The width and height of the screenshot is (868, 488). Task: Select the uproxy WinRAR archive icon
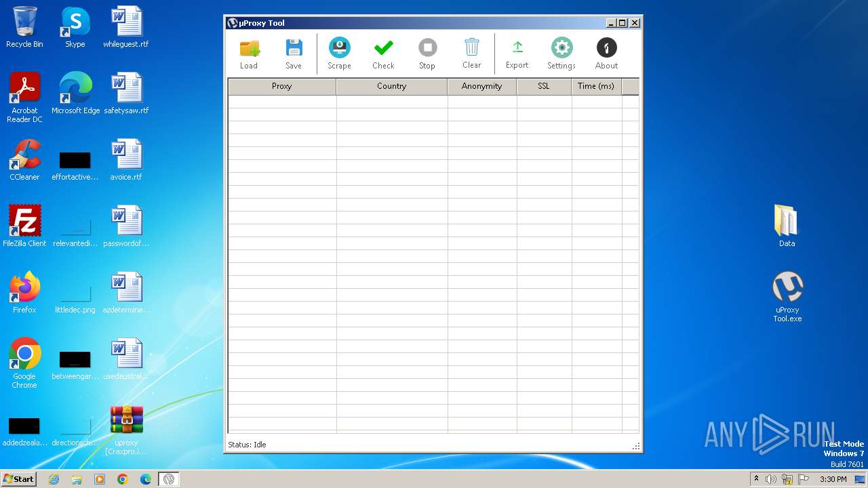tap(126, 430)
